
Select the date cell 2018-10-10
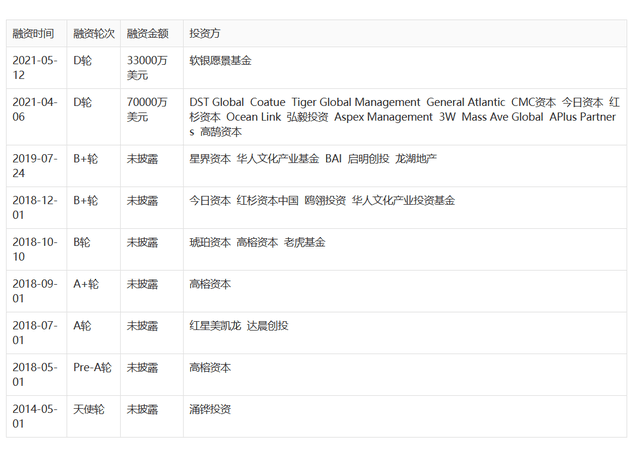click(35, 250)
